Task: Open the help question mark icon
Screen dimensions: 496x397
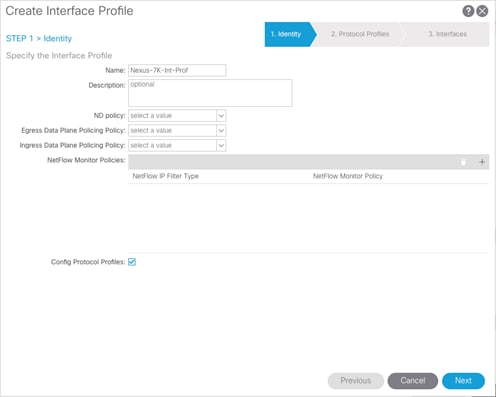Action: [x=468, y=11]
